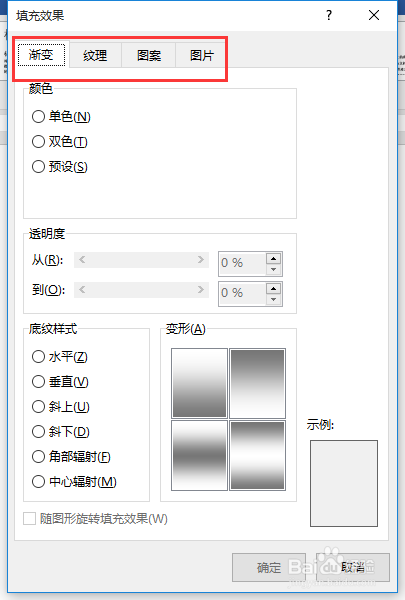Select the 单色(N) radio button
Image resolution: width=405 pixels, height=600 pixels.
[38, 116]
